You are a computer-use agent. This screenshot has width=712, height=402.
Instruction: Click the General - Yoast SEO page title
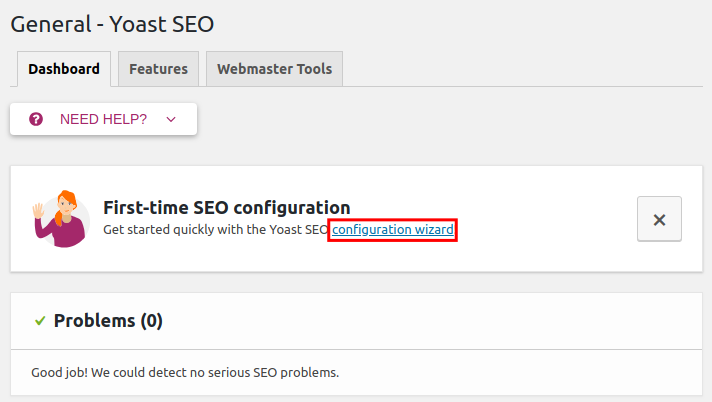coord(112,23)
